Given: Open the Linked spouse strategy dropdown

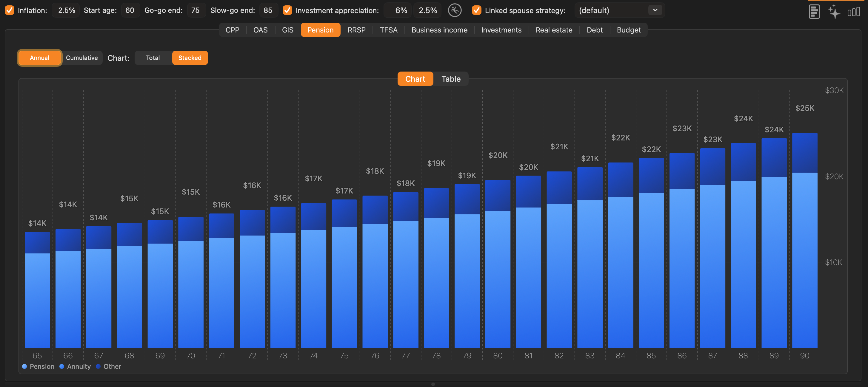Looking at the screenshot, I should (619, 10).
